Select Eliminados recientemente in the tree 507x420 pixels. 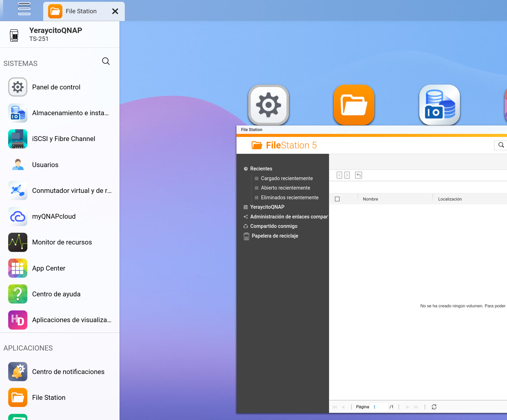pos(290,197)
